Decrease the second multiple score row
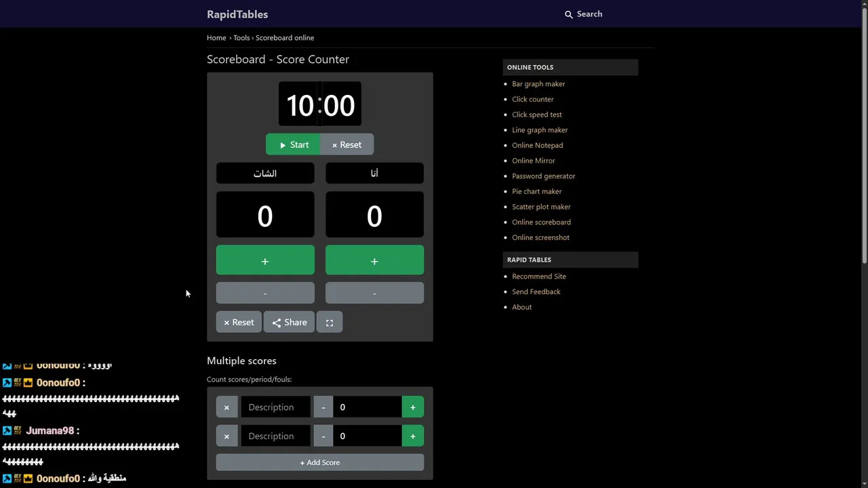 (323, 436)
